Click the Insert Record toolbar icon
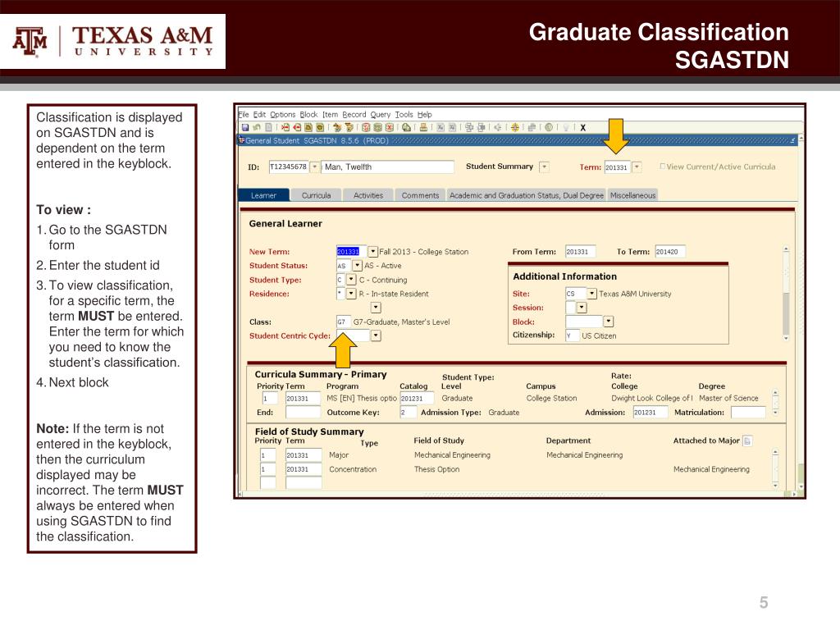840x630 pixels. (x=285, y=127)
